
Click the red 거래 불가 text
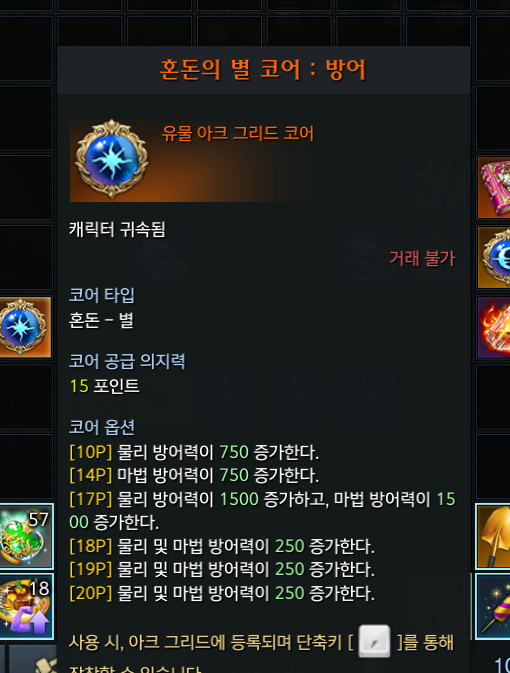422,258
